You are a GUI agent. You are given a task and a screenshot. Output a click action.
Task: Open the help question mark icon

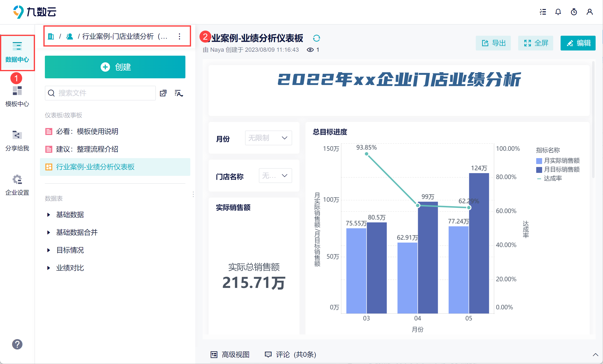(17, 344)
